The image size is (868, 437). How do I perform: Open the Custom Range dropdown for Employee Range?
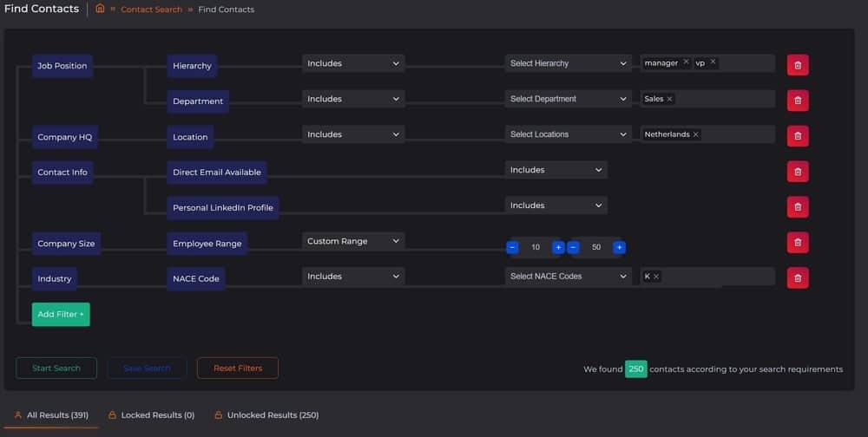[x=352, y=241]
